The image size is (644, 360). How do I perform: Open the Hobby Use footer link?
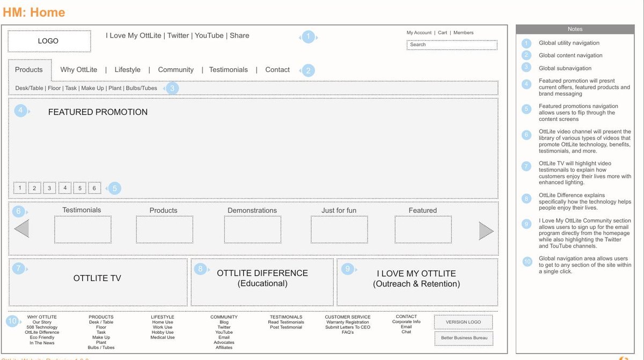pyautogui.click(x=163, y=333)
